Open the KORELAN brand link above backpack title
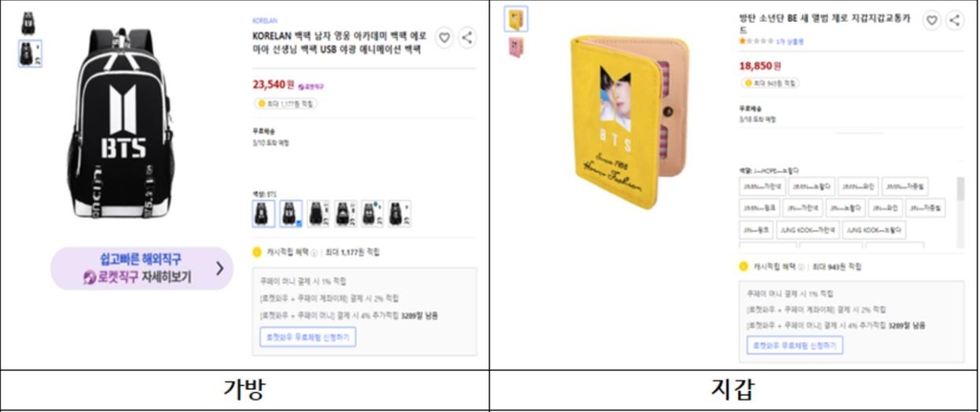This screenshot has width=980, height=412. tap(265, 21)
